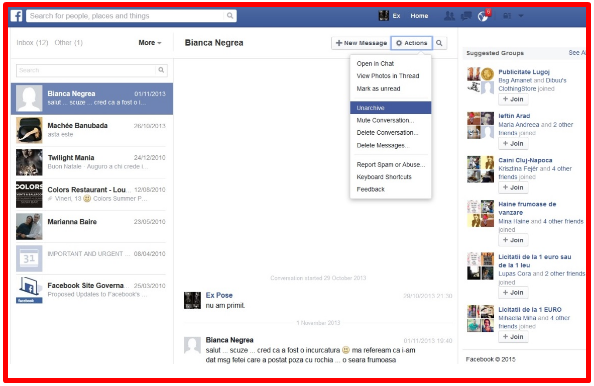Click Bianca Negrea avatar in conversation list
The image size is (594, 386).
pos(29,98)
